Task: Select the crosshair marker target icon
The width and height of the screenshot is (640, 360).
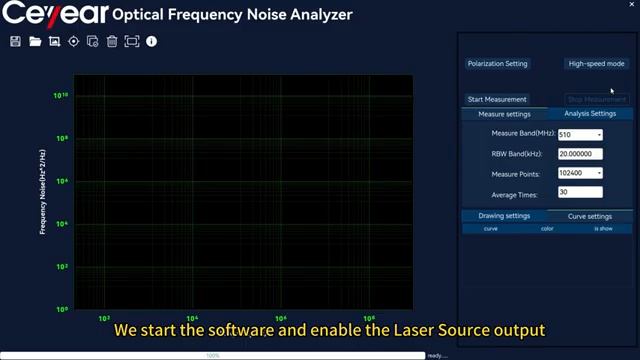Action: coord(73,41)
